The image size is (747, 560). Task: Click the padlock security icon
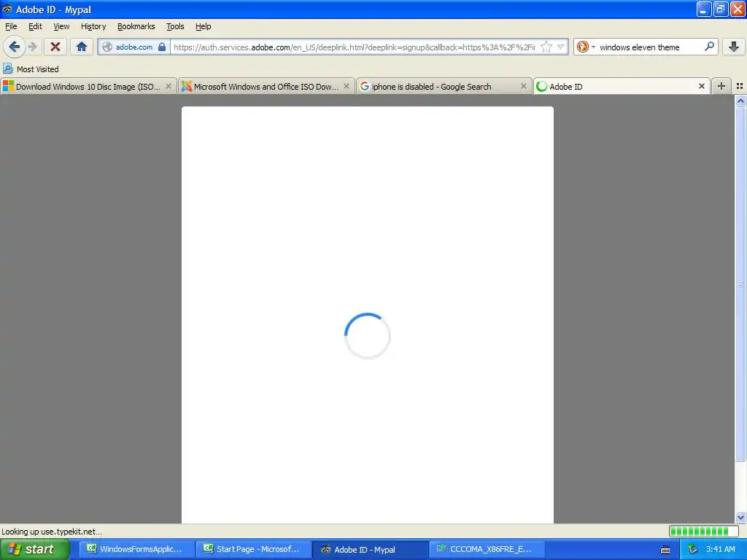[162, 47]
